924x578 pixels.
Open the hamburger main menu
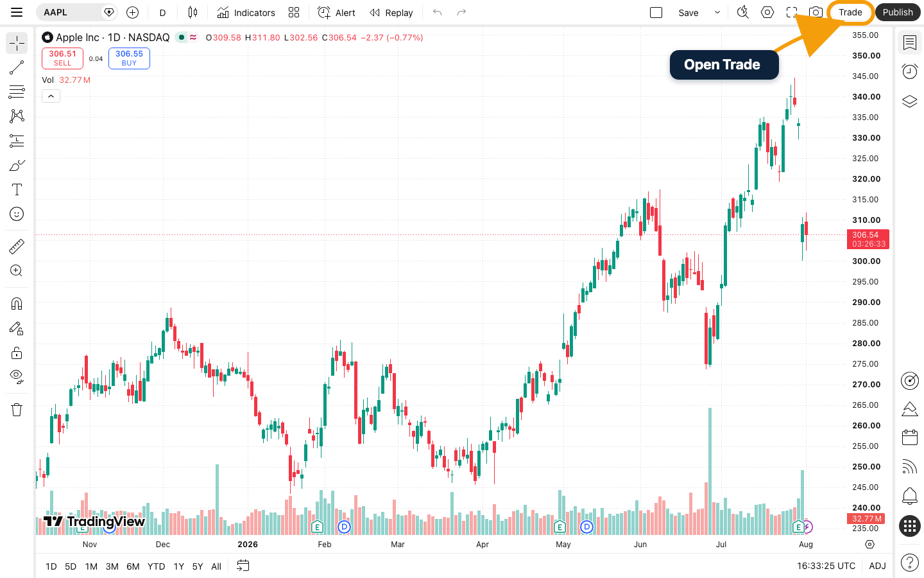pos(17,12)
